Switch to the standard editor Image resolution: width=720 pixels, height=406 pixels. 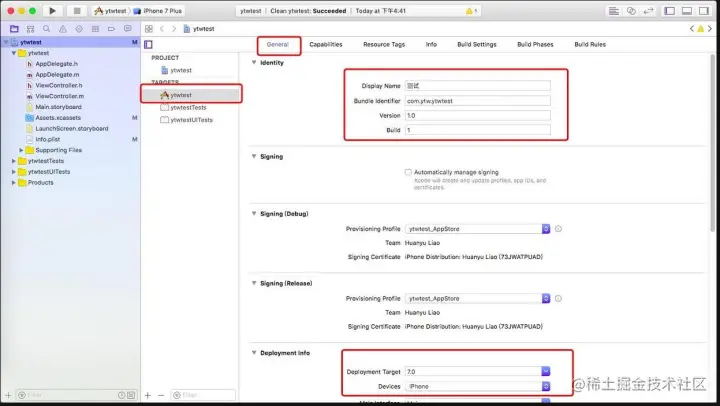pos(613,11)
